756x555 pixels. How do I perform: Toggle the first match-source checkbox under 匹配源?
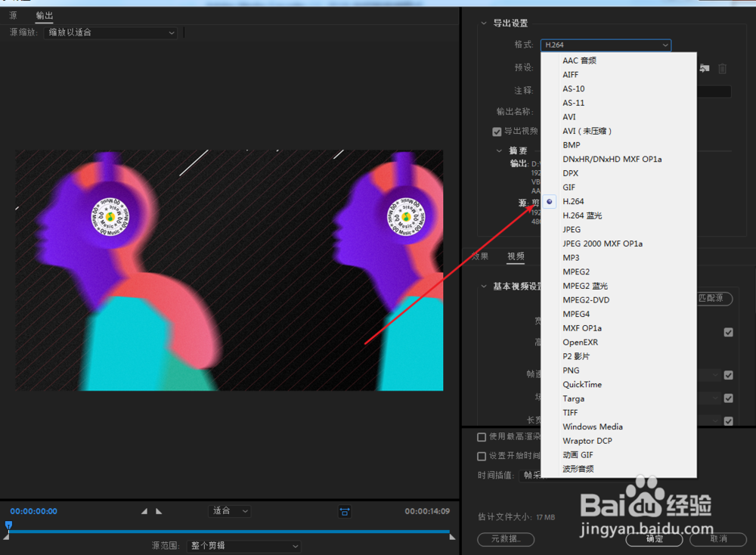point(729,332)
